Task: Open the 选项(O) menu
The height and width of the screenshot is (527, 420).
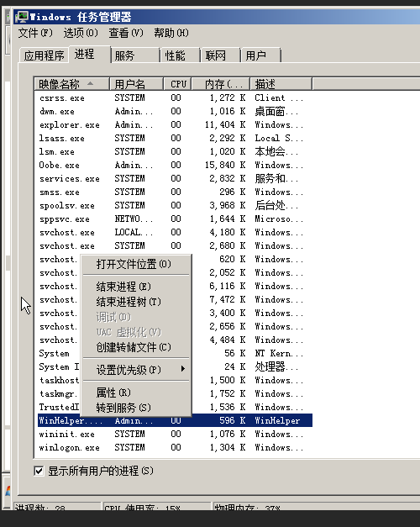Action: pyautogui.click(x=81, y=33)
